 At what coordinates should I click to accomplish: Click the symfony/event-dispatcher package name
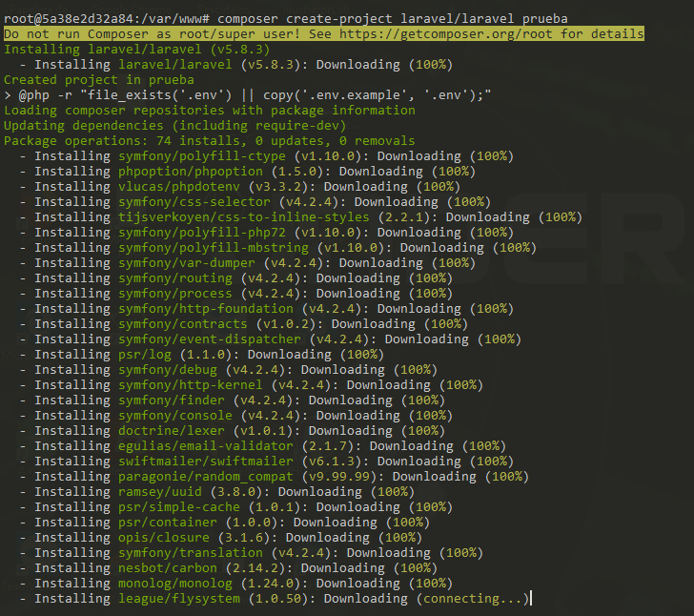pyautogui.click(x=210, y=339)
